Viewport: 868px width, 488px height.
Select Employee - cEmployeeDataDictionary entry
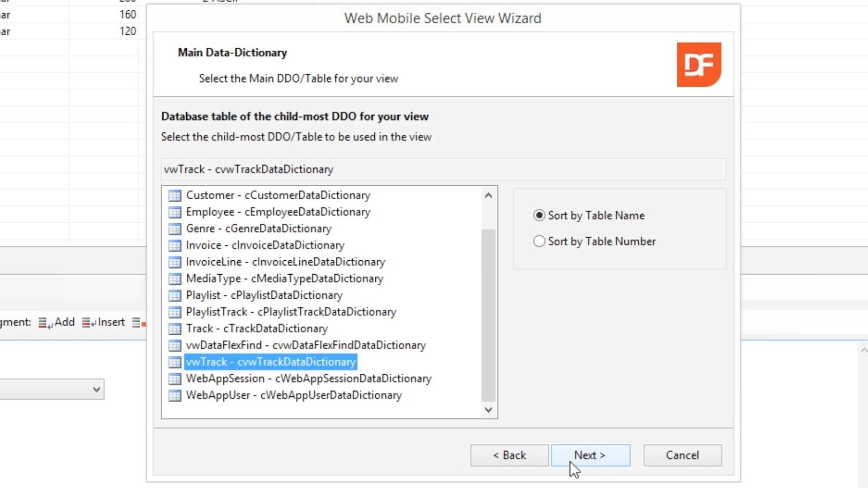click(x=278, y=212)
